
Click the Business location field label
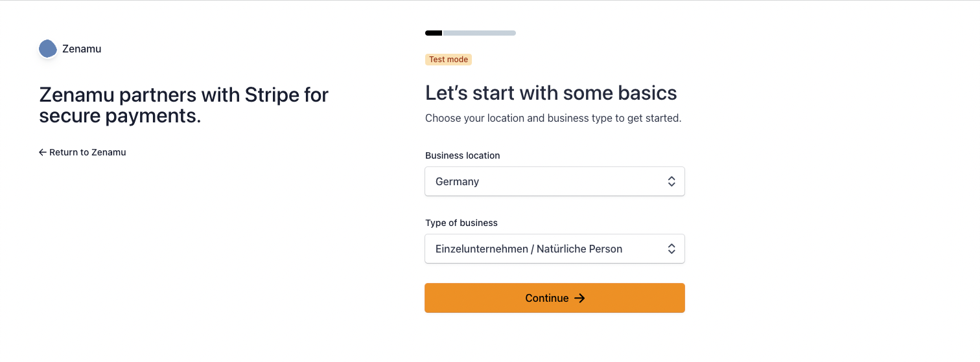(463, 155)
